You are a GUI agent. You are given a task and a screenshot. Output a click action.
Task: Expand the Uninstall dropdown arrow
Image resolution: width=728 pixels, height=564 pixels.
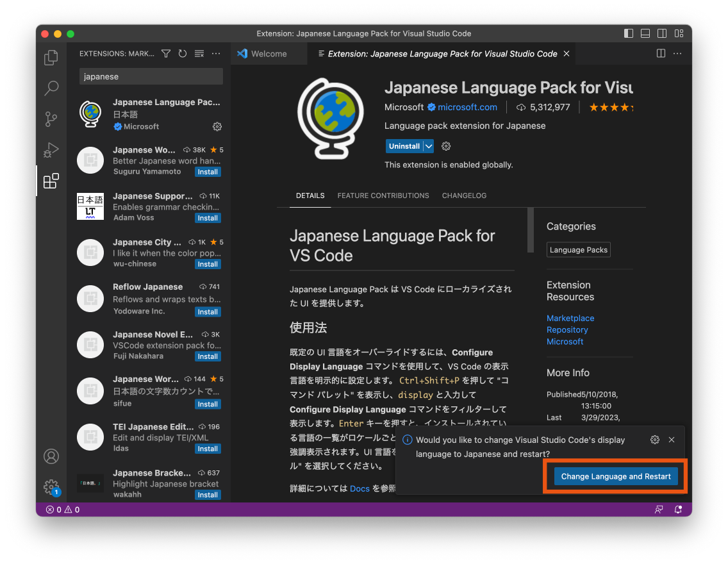(429, 146)
